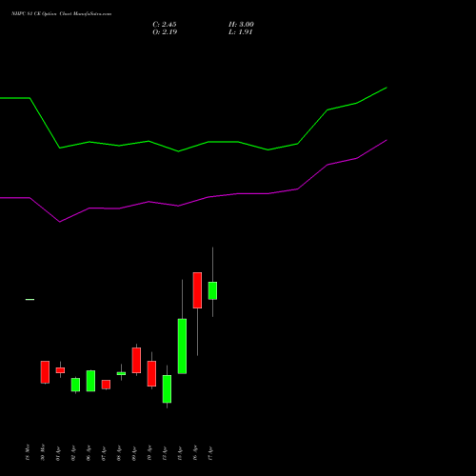Click the green upper band line
This screenshot has width=476, height=476.
coord(193,147)
